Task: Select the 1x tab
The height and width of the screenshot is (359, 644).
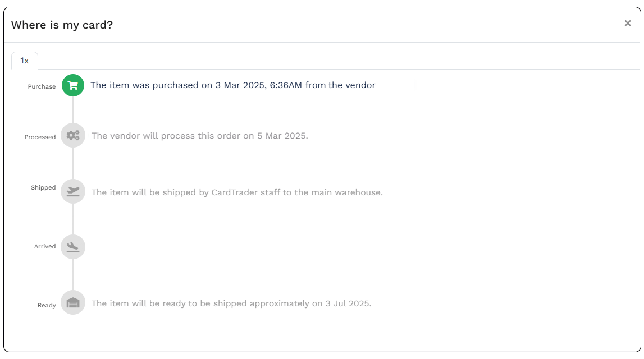Action: tap(25, 61)
